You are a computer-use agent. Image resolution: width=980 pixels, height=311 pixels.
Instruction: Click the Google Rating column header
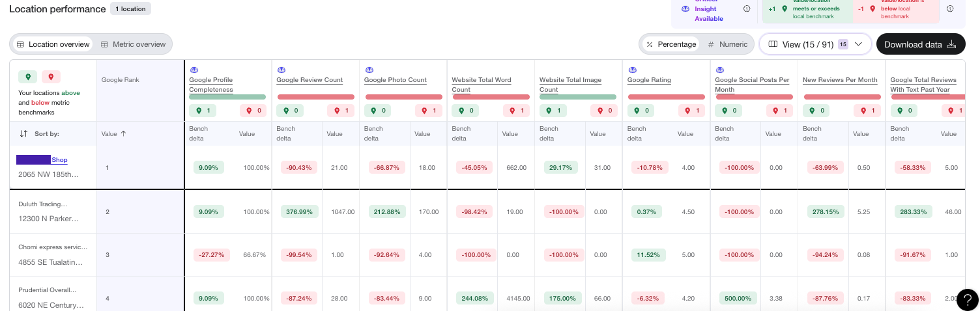click(x=648, y=80)
